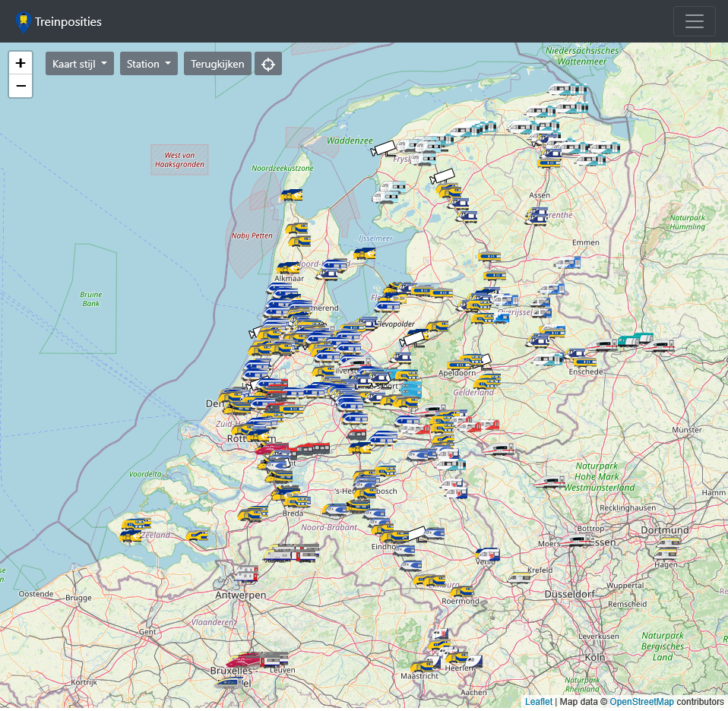Image resolution: width=728 pixels, height=711 pixels.
Task: Open the Station dropdown
Action: tap(148, 64)
